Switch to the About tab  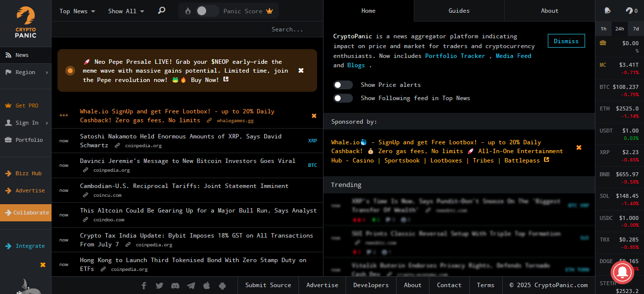pyautogui.click(x=550, y=11)
